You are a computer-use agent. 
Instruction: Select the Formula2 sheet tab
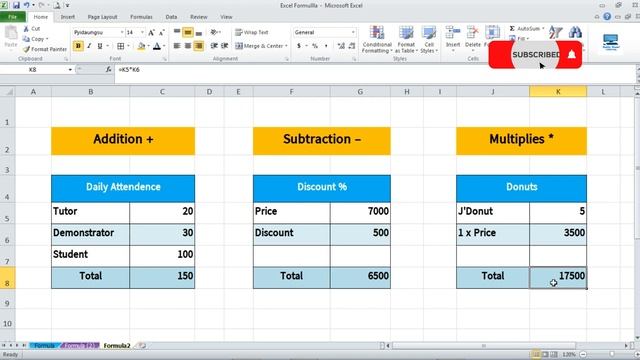(x=117, y=345)
